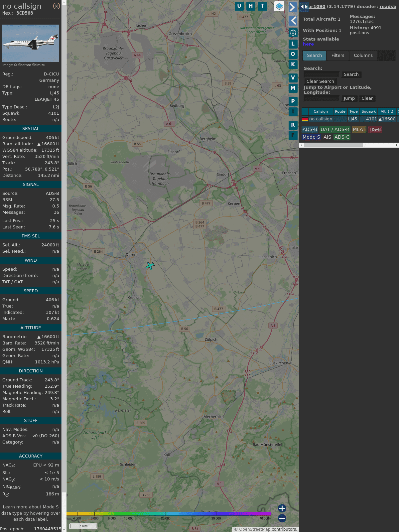Viewport: 399px width, 532px height.
Task: Click the SIGNAL section header
Action: pyautogui.click(x=31, y=185)
